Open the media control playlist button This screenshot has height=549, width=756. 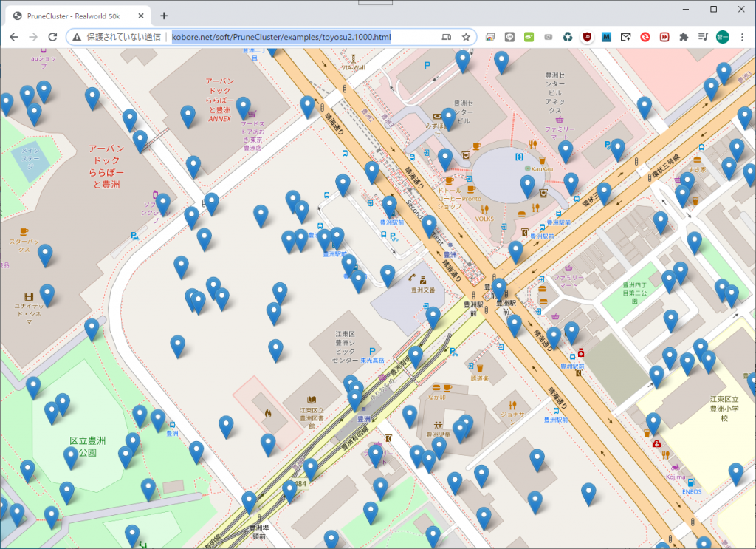702,37
